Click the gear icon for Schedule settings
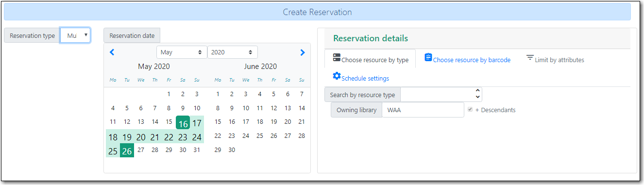Viewport: 644px width, 185px height. 337,76
